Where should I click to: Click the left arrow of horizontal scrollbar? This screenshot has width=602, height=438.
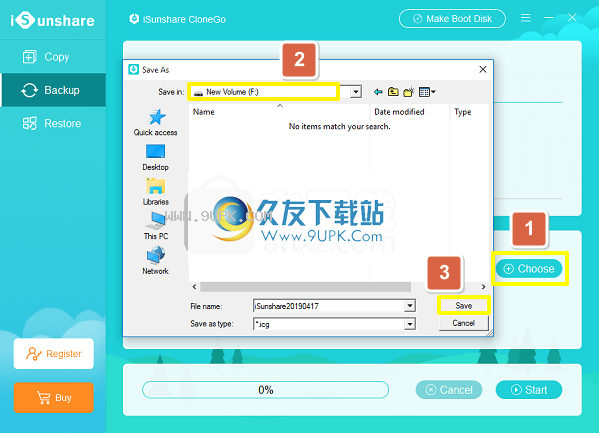pos(195,287)
